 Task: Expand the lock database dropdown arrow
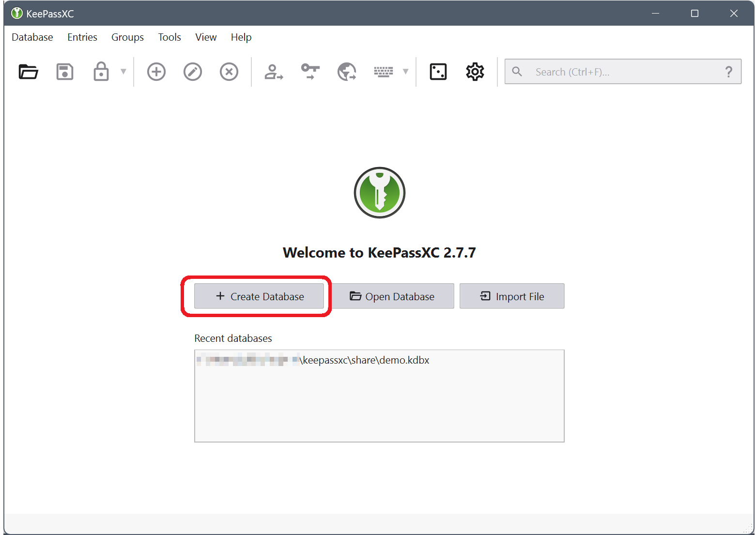coord(123,72)
